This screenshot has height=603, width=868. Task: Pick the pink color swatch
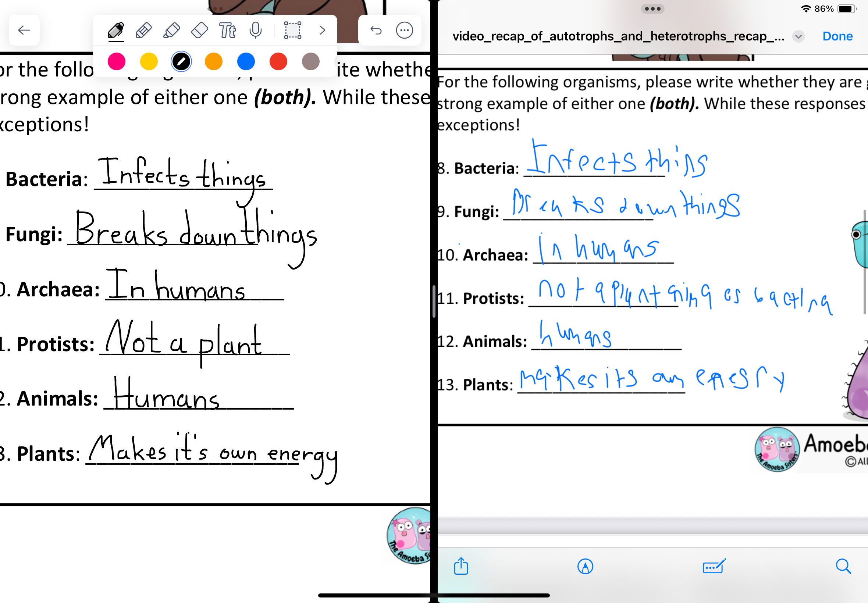[x=116, y=61]
